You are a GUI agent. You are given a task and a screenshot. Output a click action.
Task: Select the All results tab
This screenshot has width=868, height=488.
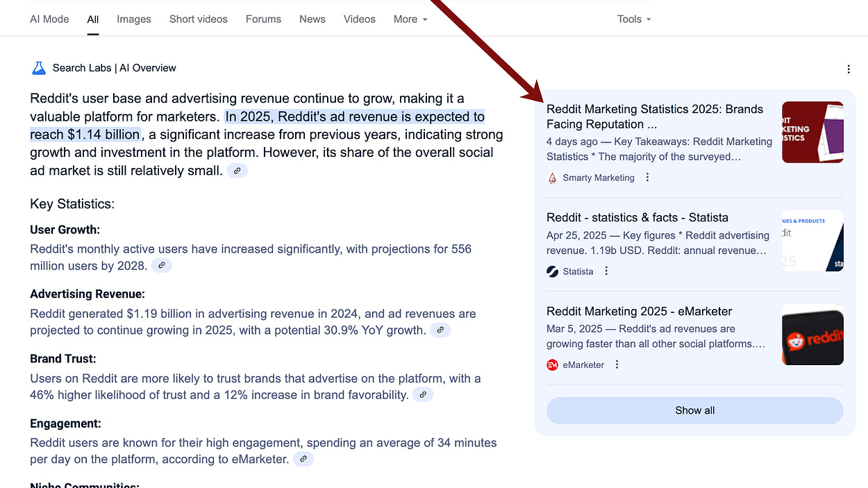pos(93,19)
